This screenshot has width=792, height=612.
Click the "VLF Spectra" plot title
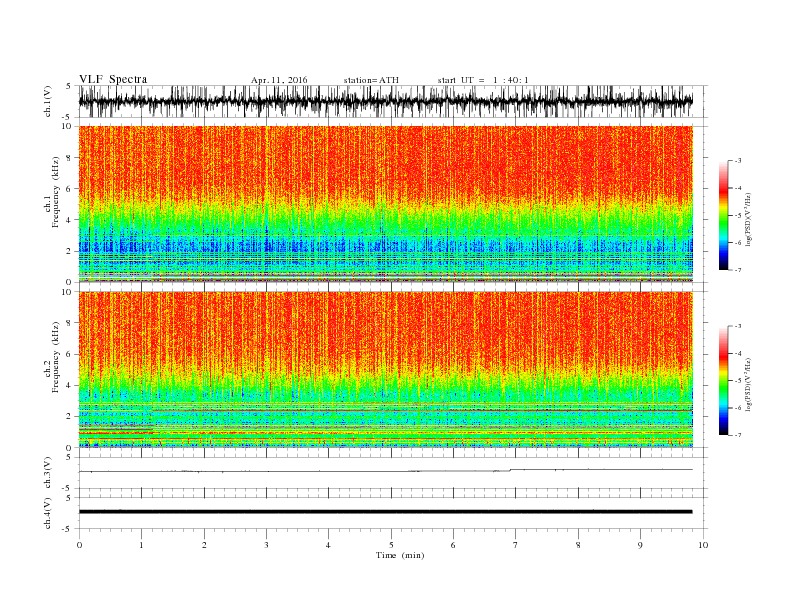[x=113, y=79]
